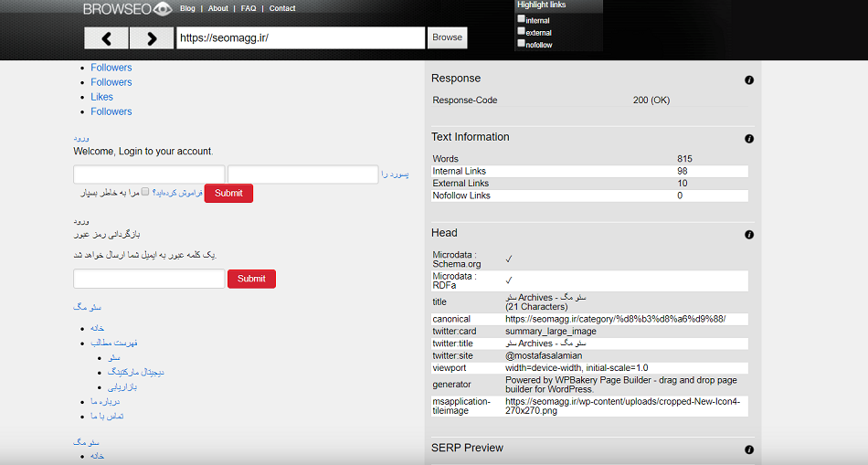
Task: Toggle the external links highlight checkbox
Action: tap(521, 31)
